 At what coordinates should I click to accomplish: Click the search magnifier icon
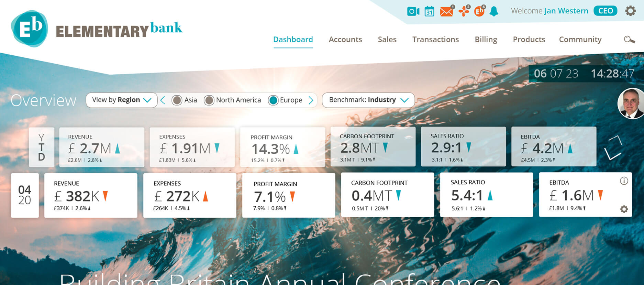coord(629,40)
